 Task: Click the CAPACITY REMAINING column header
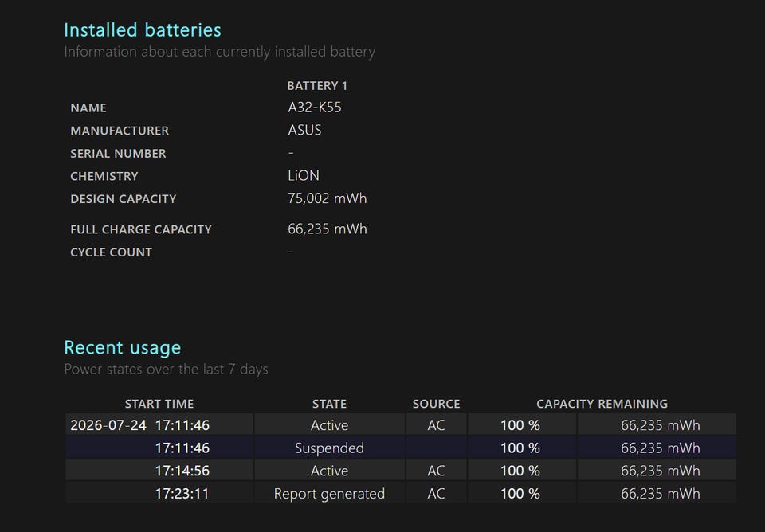click(x=602, y=404)
